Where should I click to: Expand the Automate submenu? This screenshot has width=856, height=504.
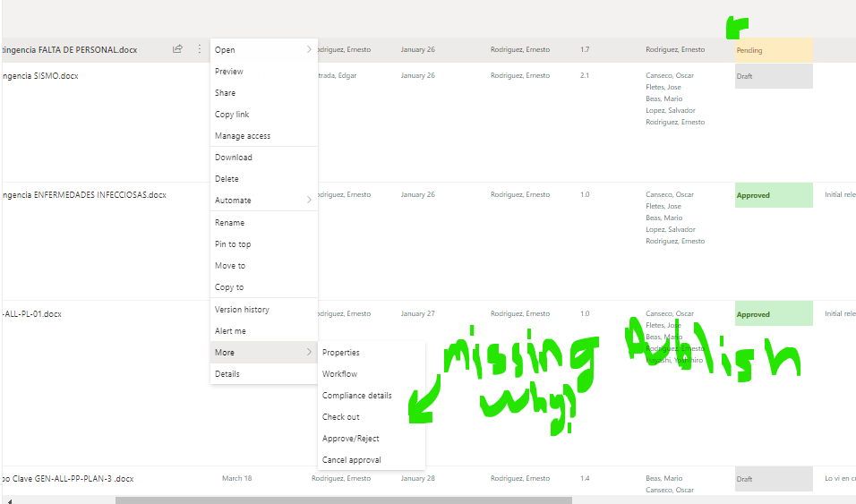(x=263, y=201)
